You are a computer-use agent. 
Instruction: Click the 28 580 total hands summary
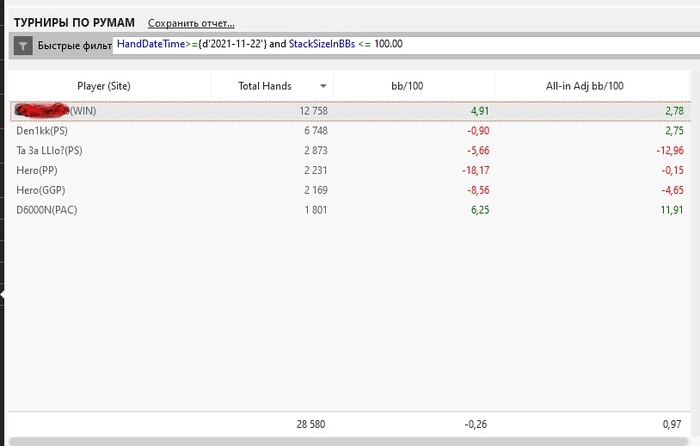coord(311,424)
